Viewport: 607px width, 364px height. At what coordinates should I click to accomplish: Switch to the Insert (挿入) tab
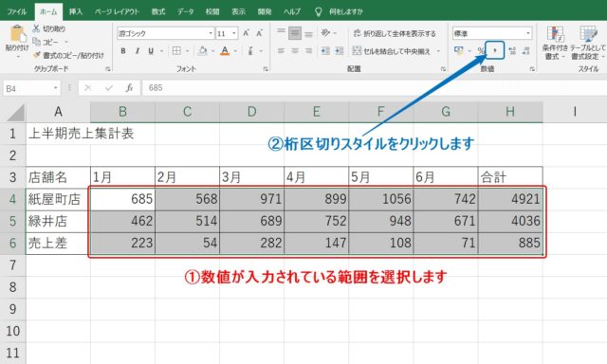click(x=76, y=11)
